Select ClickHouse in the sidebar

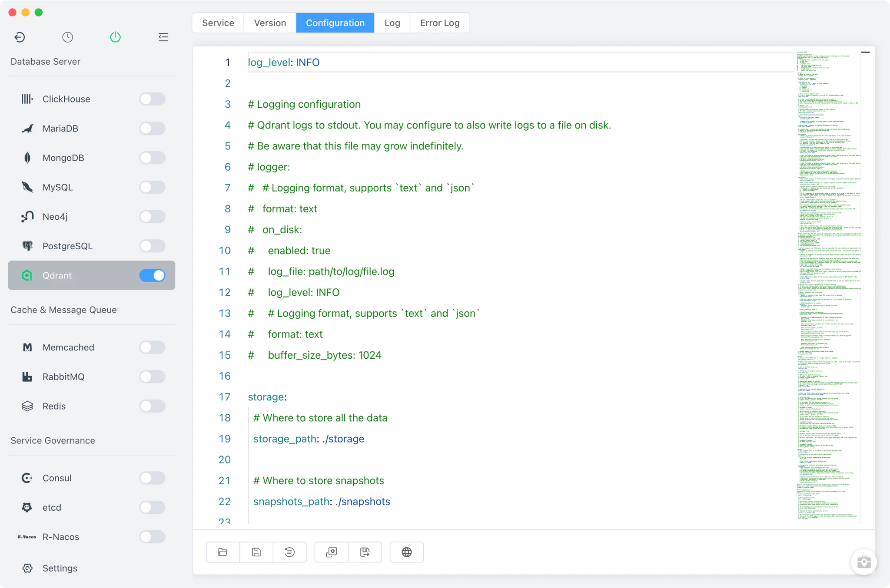(x=91, y=99)
